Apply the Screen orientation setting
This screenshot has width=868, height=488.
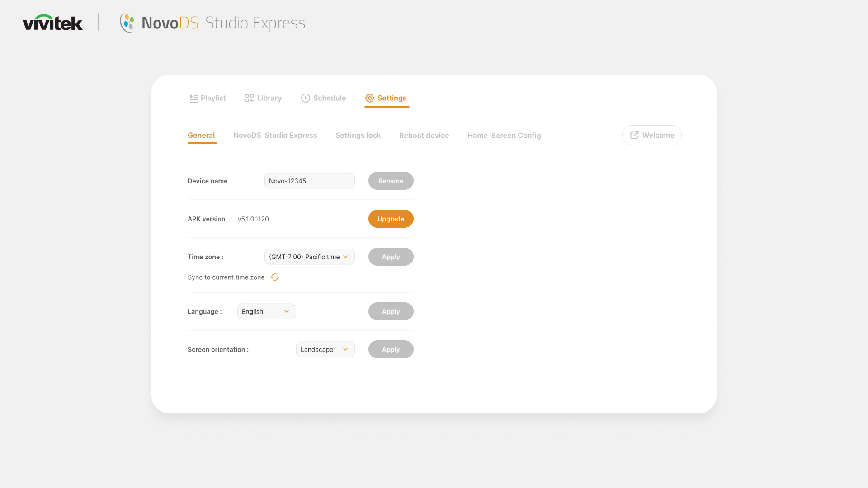391,349
